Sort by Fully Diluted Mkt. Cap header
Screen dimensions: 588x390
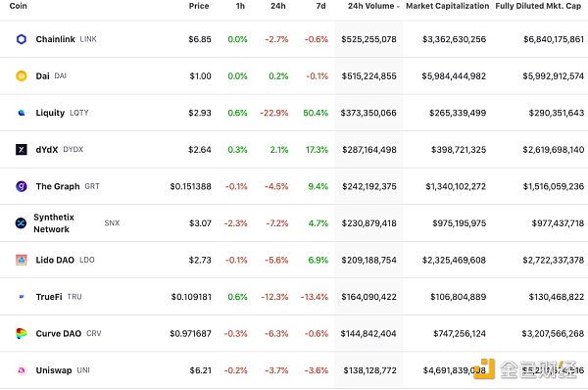click(x=538, y=6)
